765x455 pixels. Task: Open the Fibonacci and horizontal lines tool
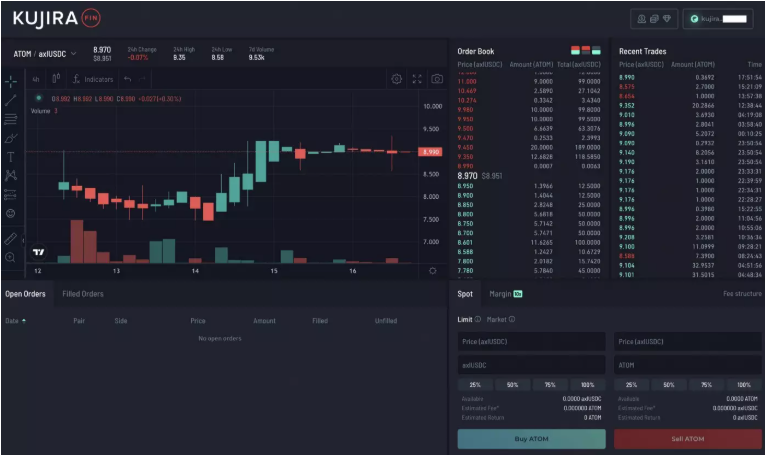click(x=11, y=119)
